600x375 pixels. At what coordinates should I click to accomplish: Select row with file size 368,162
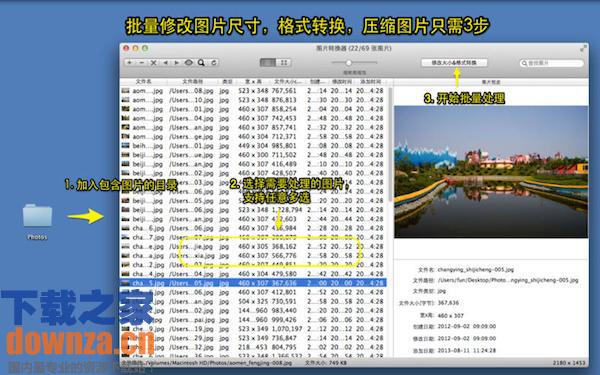pyautogui.click(x=253, y=246)
